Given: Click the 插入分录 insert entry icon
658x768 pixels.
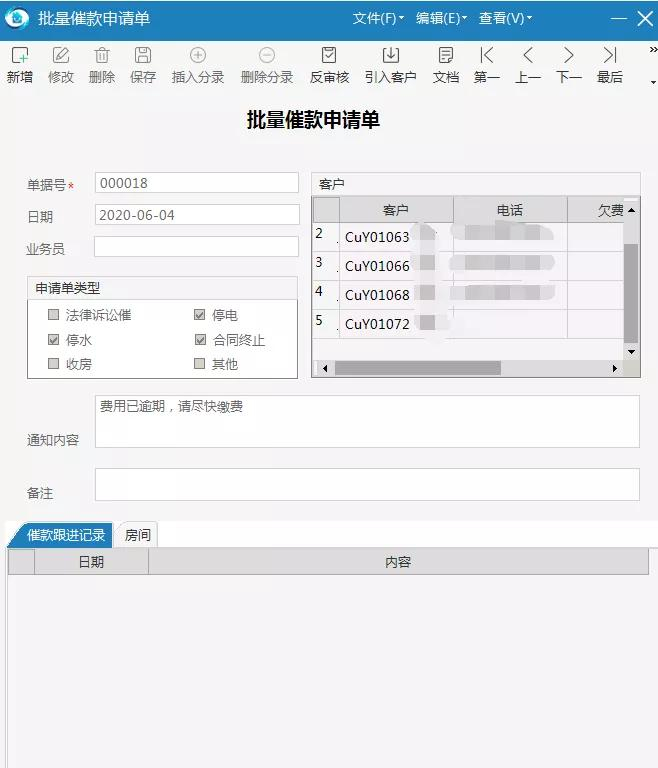Looking at the screenshot, I should [198, 55].
